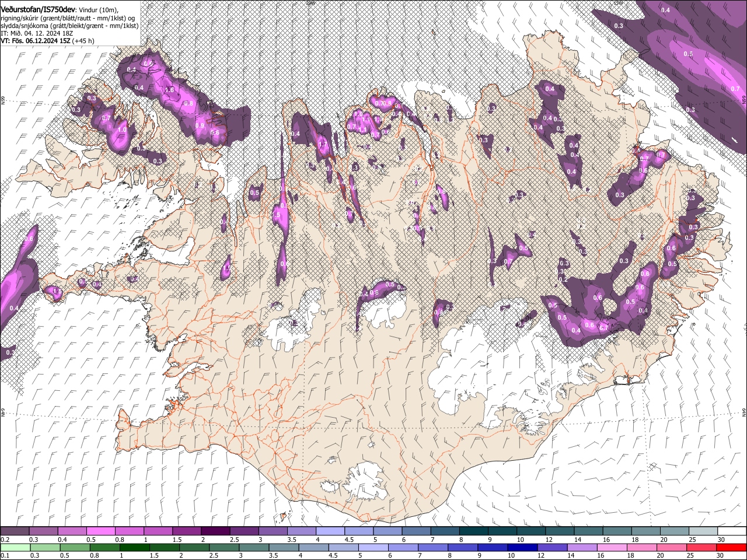Select the '30' label on lower legend row
747x560 pixels.
tap(720, 555)
